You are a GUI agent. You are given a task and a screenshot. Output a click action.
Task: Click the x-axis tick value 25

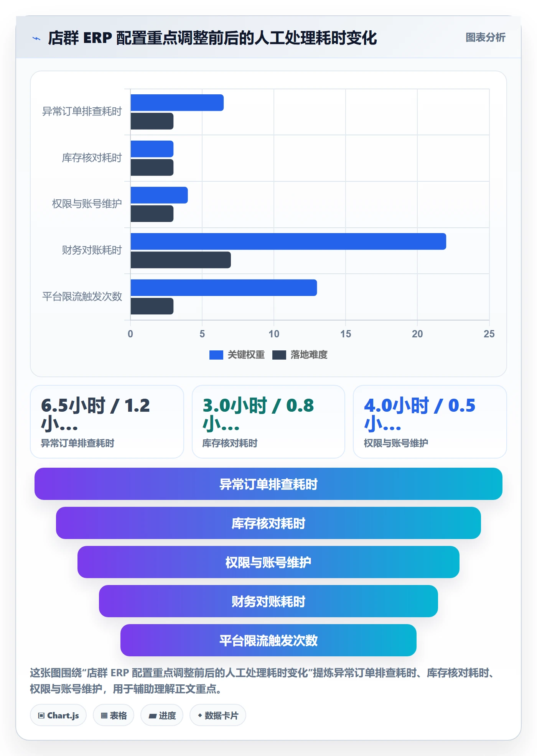tap(489, 334)
